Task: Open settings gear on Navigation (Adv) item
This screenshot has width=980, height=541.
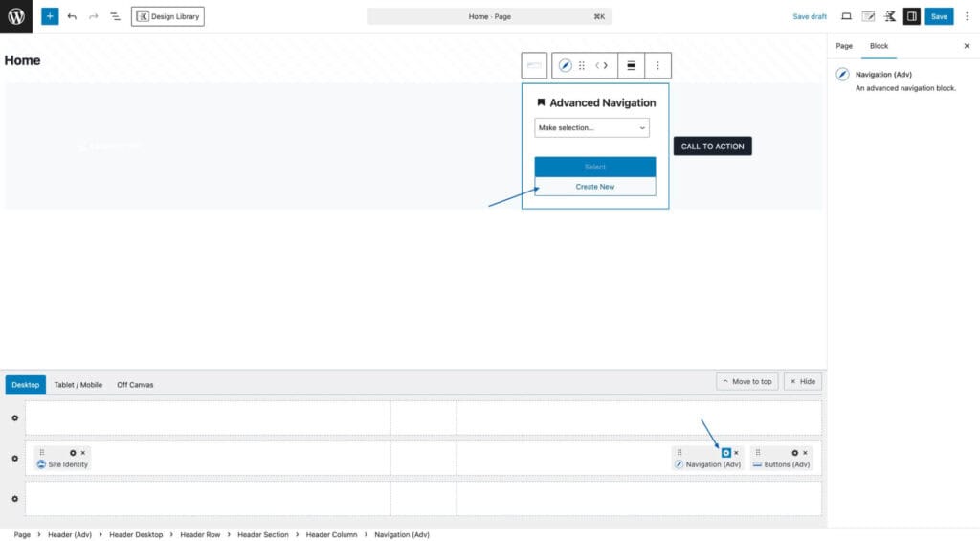Action: [x=726, y=452]
